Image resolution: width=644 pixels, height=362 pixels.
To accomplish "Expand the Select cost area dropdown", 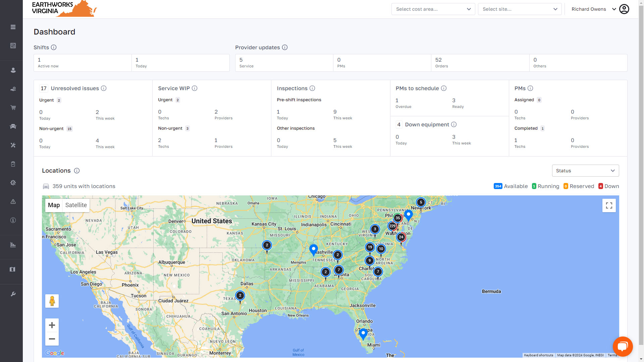I will pyautogui.click(x=433, y=9).
